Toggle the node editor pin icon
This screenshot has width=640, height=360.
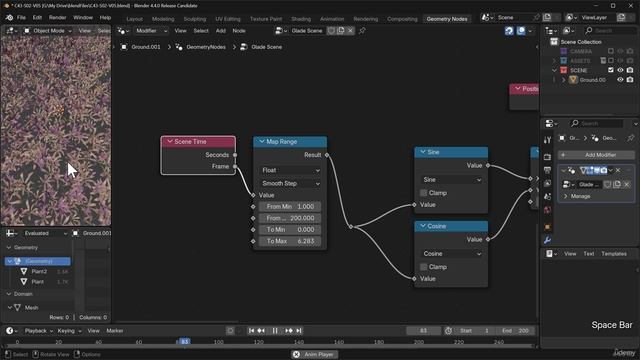pyautogui.click(x=362, y=31)
